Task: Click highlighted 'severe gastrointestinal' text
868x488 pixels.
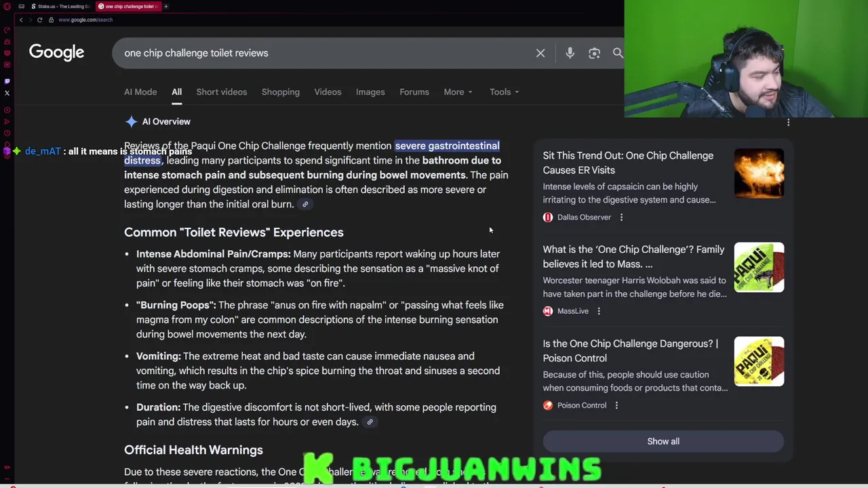Action: (x=447, y=146)
